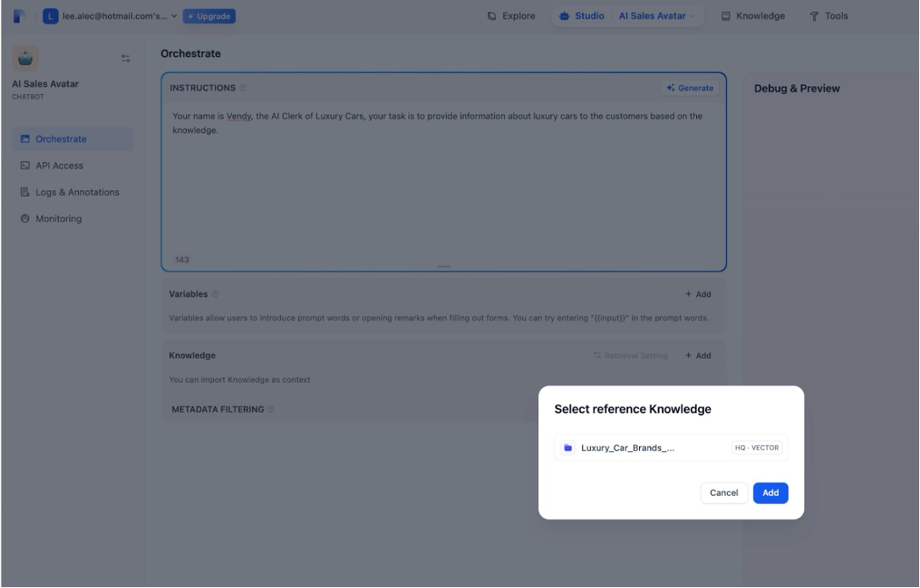920x588 pixels.
Task: Click the Generate sparkle icon
Action: [670, 88]
